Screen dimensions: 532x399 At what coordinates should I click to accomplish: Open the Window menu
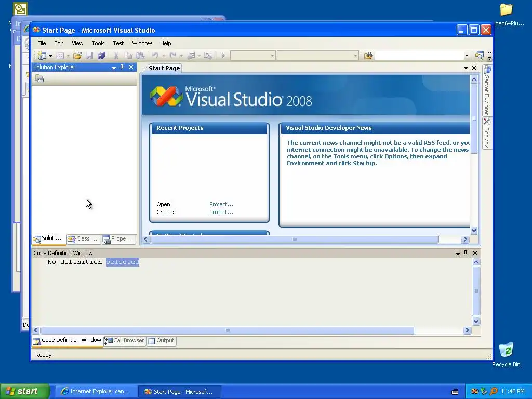click(142, 43)
